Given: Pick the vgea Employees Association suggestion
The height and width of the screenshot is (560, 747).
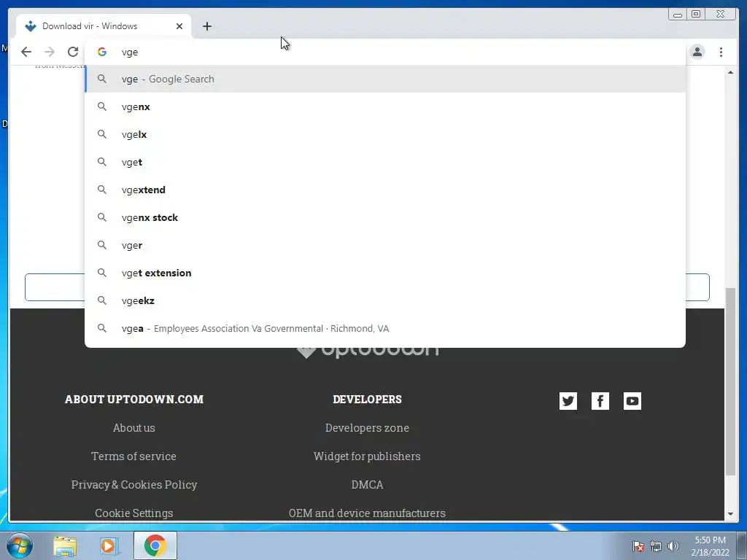Looking at the screenshot, I should [385, 329].
